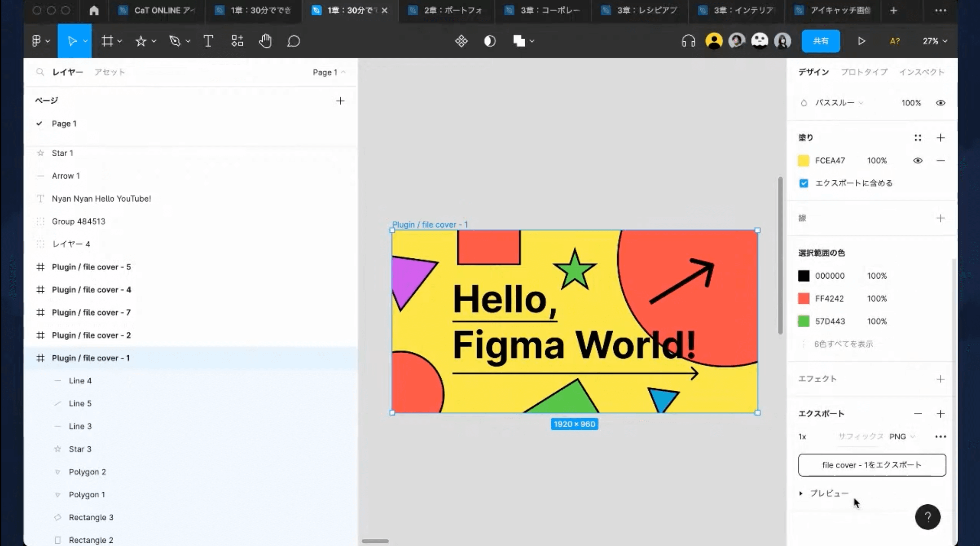Open fill styles grid icon
The height and width of the screenshot is (546, 980).
pyautogui.click(x=918, y=138)
